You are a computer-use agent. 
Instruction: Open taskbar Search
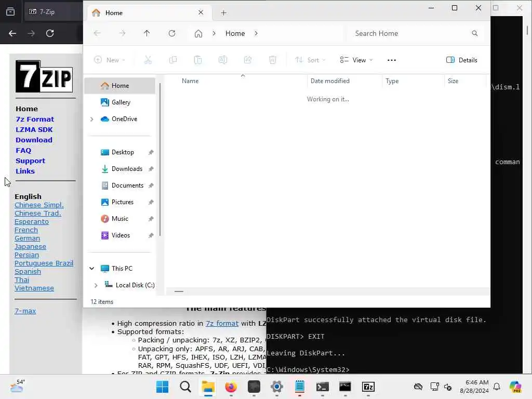pos(185,387)
